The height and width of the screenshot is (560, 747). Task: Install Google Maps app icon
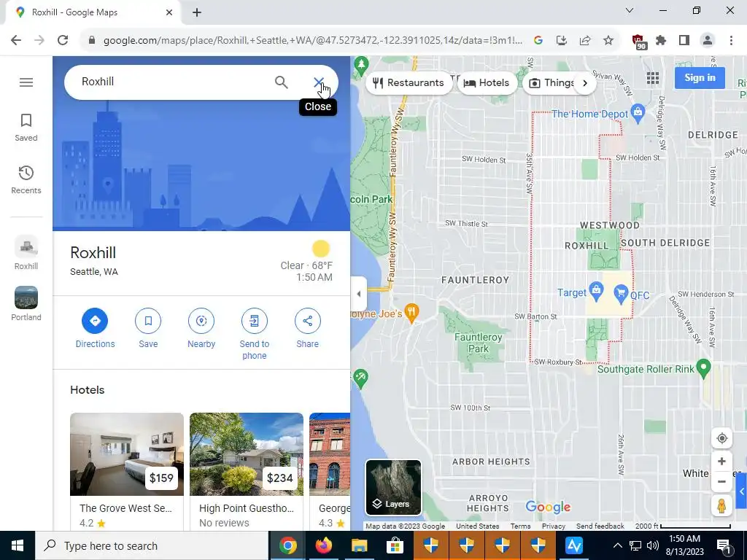coord(562,41)
